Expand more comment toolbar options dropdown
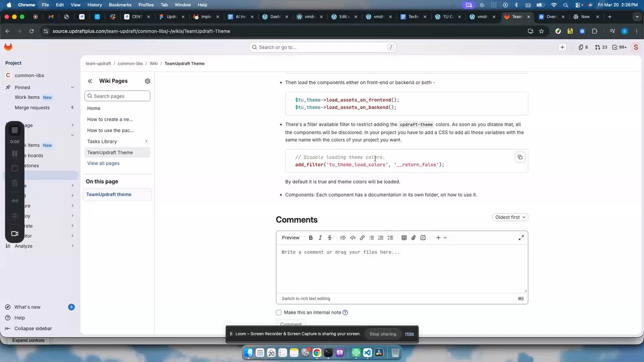Viewport: 644px width, 362px height. point(441,238)
